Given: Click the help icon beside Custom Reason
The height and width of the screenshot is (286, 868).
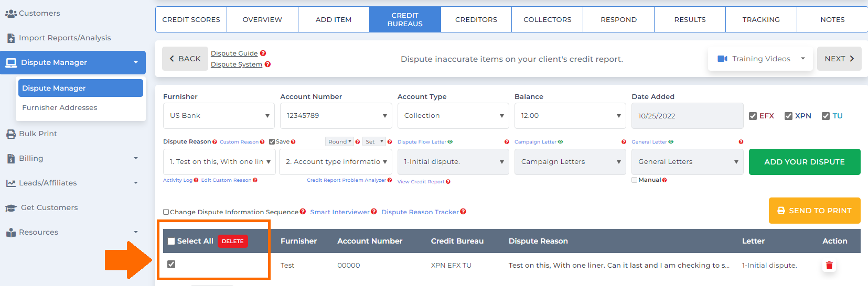Looking at the screenshot, I should click(x=262, y=142).
